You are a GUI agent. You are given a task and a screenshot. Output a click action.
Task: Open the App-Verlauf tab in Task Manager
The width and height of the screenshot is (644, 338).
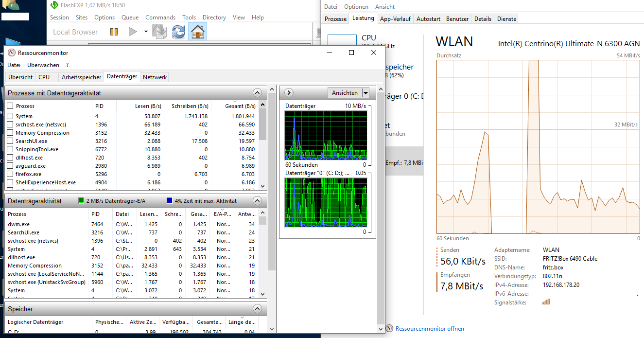pos(395,19)
